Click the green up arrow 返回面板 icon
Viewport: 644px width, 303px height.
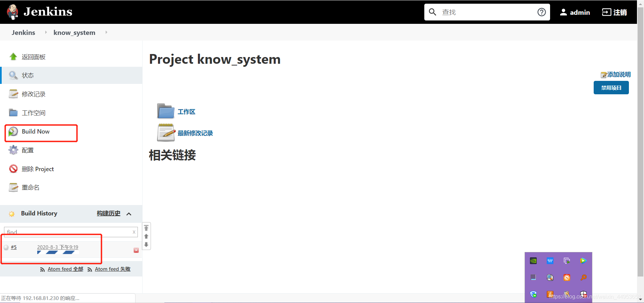pyautogui.click(x=13, y=57)
